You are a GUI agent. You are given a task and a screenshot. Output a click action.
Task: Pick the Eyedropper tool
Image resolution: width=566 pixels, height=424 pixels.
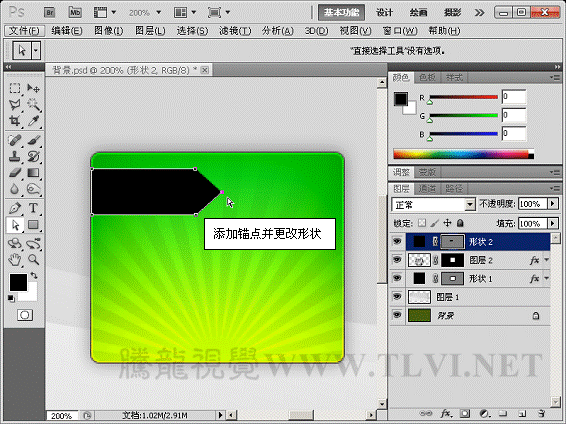33,121
